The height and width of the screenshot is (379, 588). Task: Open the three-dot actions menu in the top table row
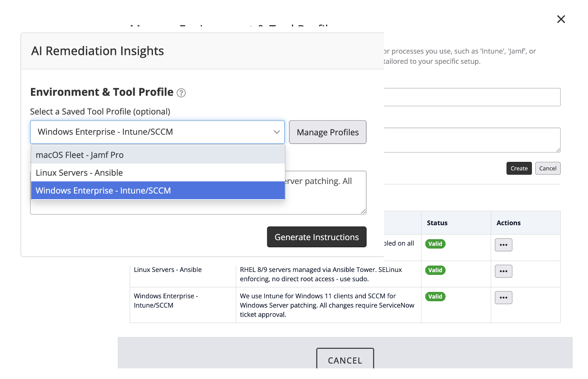point(503,245)
